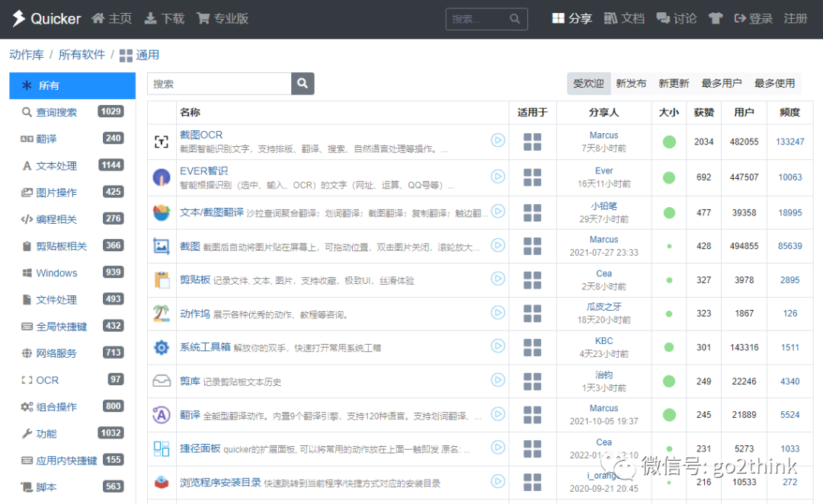Go to 所有软件 in the breadcrumb
This screenshot has height=504, width=823.
click(82, 55)
